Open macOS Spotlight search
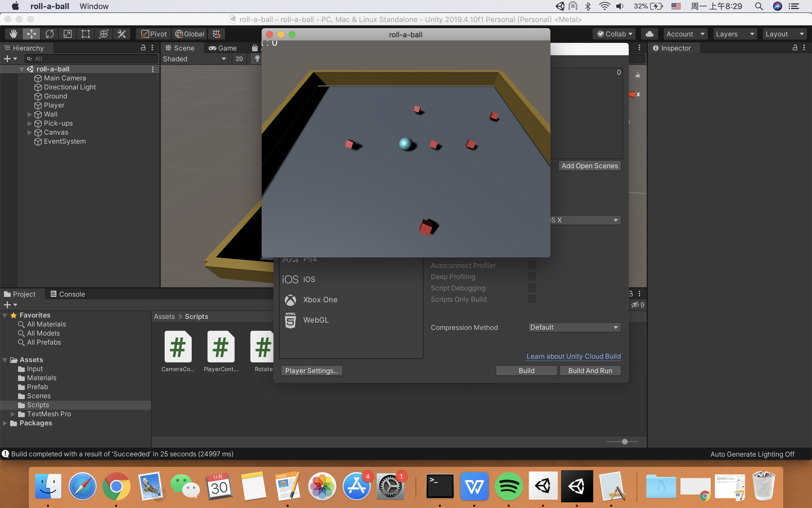The height and width of the screenshot is (508, 812). tap(759, 6)
